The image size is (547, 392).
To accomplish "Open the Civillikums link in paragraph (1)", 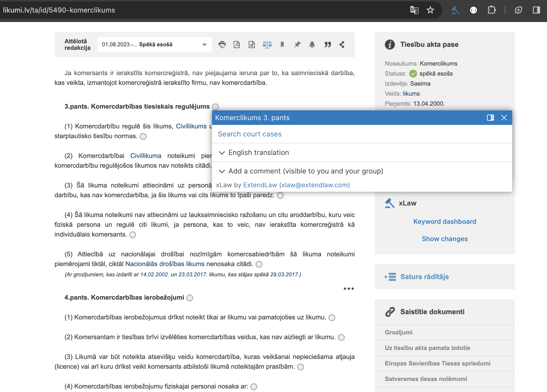I will (191, 126).
